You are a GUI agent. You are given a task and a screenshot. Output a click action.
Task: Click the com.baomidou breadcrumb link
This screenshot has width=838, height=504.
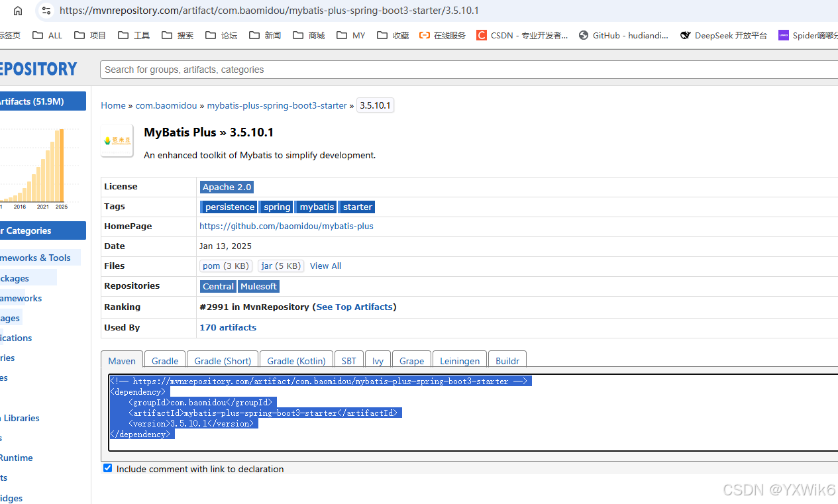tap(166, 105)
